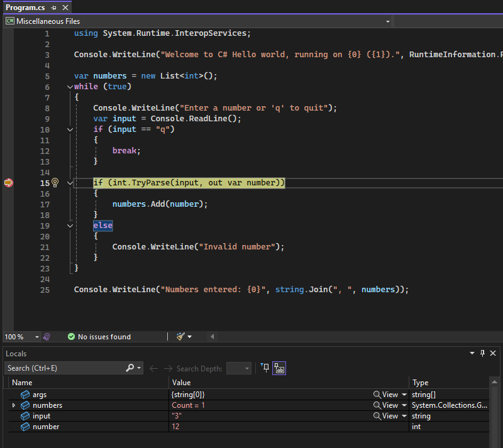Click the lightbulb quick actions icon on line 15
The height and width of the screenshot is (448, 503).
click(x=55, y=182)
